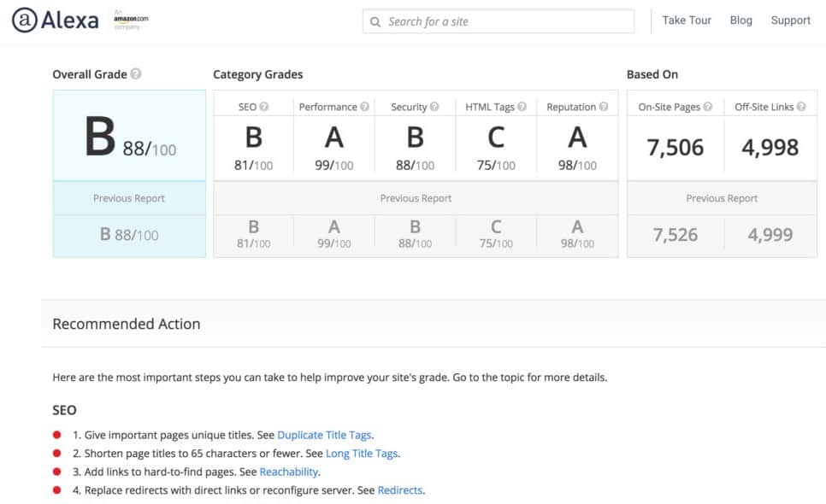
Task: Click the Alexa logo
Action: (56, 21)
